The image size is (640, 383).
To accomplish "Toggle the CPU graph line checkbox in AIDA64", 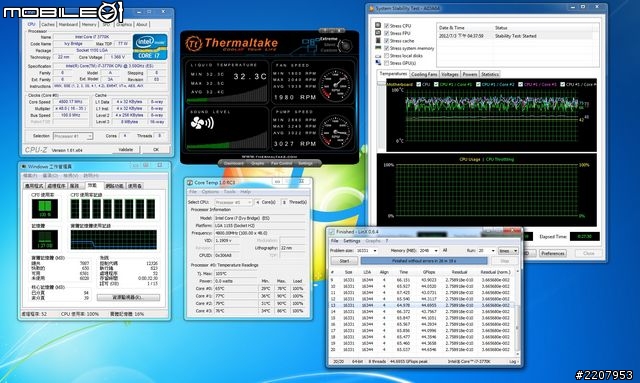I will 418,85.
